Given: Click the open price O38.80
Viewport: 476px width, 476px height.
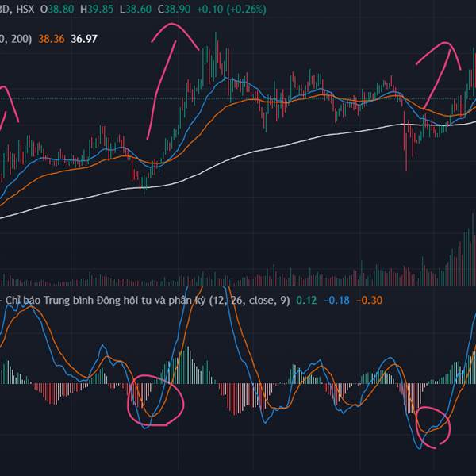Looking at the screenshot, I should tap(57, 9).
